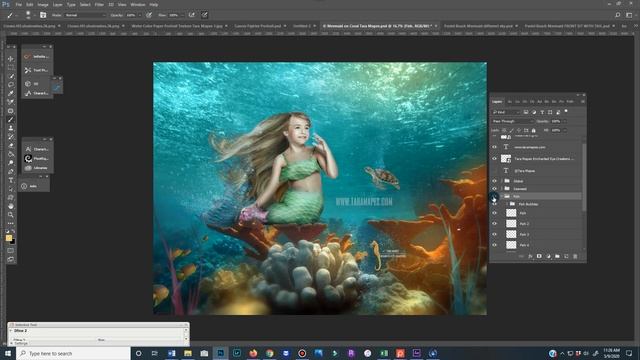The width and height of the screenshot is (640, 360).
Task: Toggle pressure for size in options bar
Action: coord(204,15)
